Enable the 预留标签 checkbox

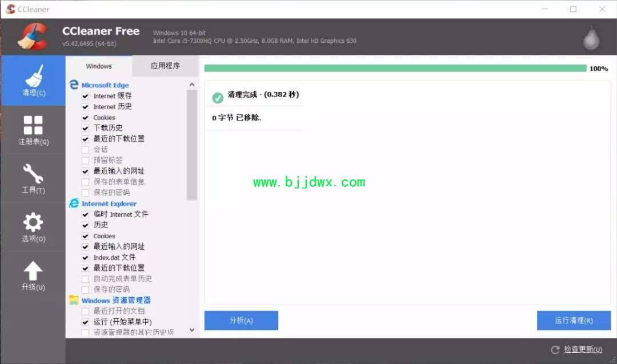85,161
